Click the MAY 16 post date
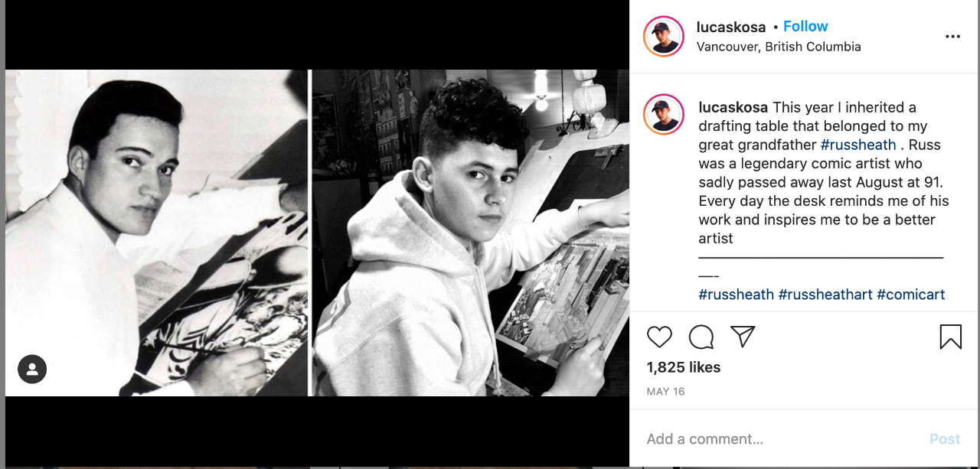 click(665, 392)
